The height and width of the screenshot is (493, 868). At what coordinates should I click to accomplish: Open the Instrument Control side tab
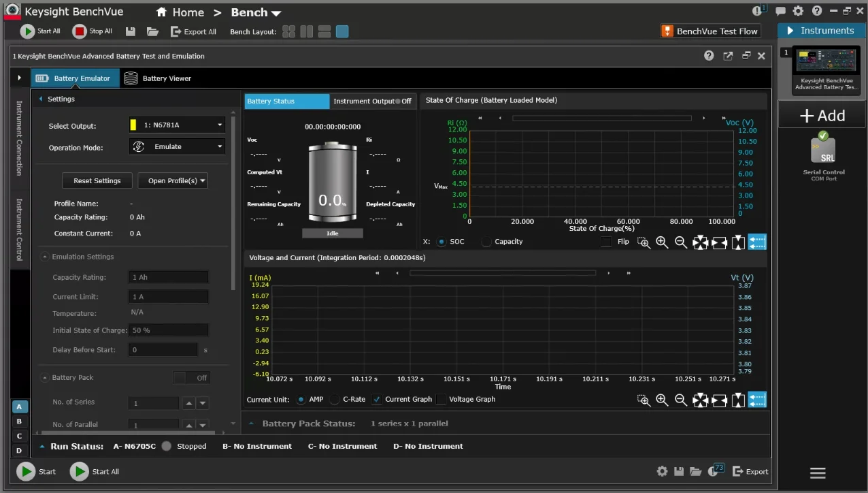20,229
